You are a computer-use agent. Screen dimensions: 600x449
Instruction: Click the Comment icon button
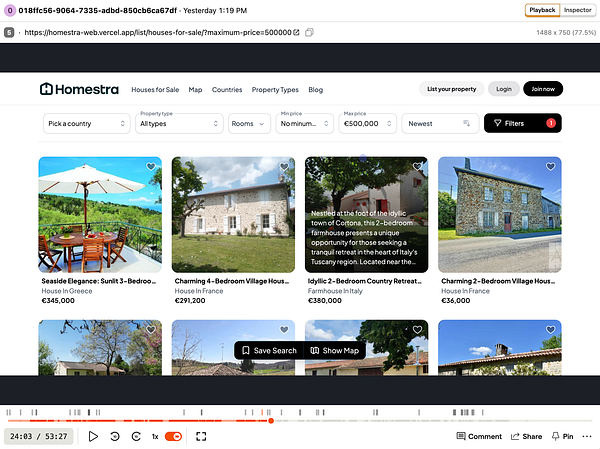[x=479, y=436]
